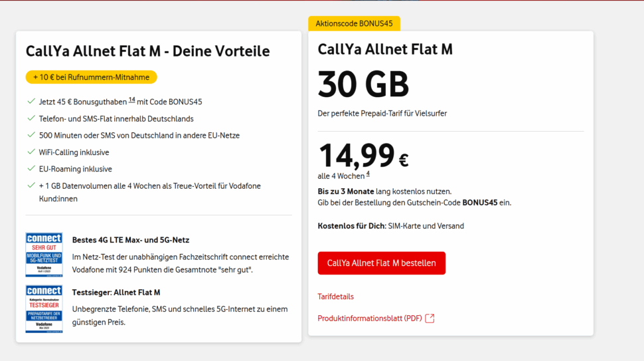Click the external link icon beside Produktinformationsblatt
Image resolution: width=644 pixels, height=361 pixels.
(x=430, y=318)
